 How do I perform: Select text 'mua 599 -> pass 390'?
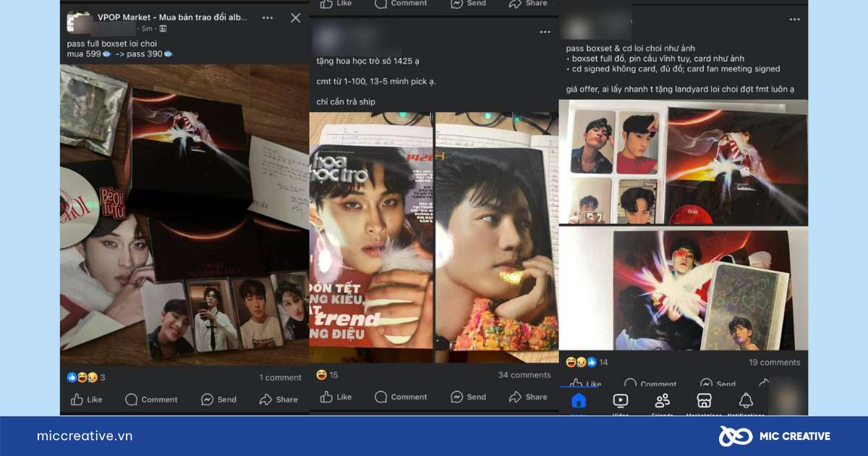coord(119,54)
